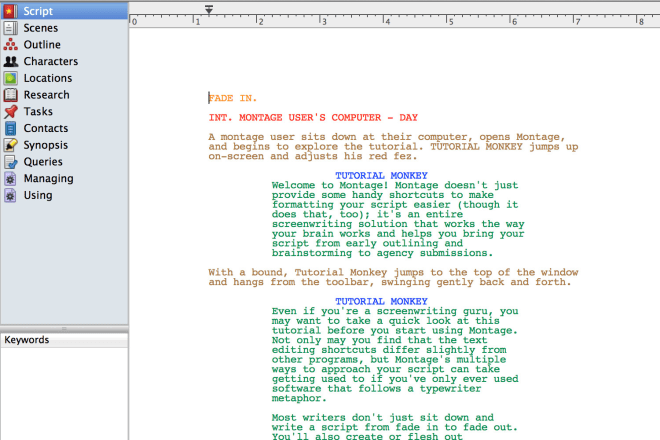Image resolution: width=660 pixels, height=440 pixels.
Task: Open the Scenes view icon
Action: tap(11, 28)
